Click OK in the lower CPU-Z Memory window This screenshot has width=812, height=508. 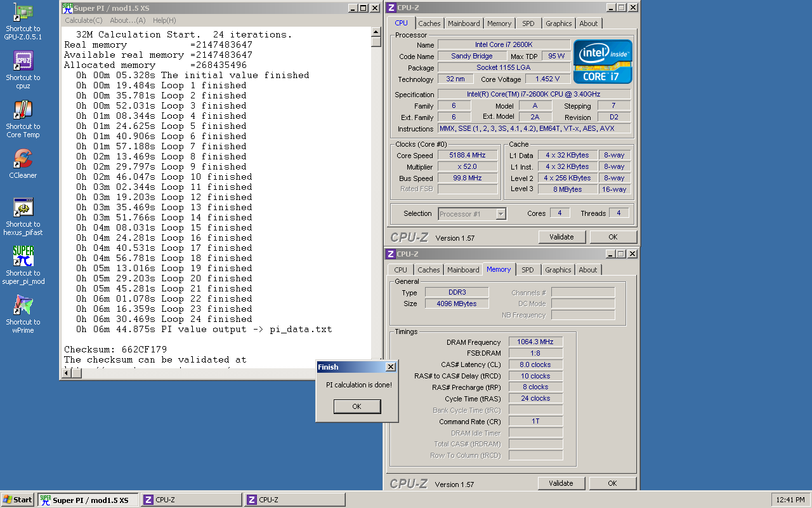click(x=612, y=483)
